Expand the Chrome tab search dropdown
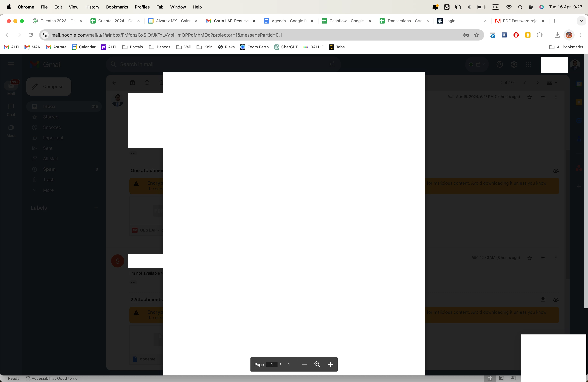The image size is (588, 382). tap(581, 21)
